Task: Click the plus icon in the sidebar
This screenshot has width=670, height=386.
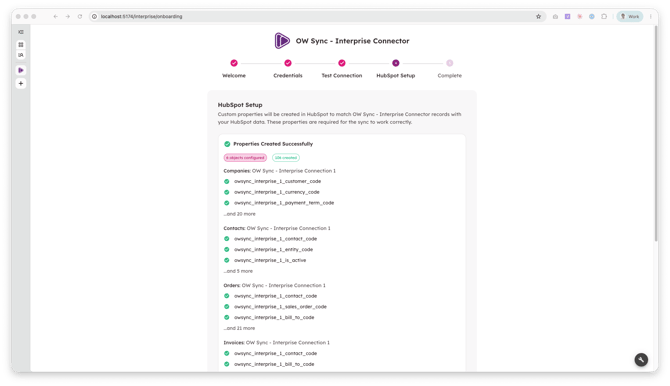Action: (21, 83)
